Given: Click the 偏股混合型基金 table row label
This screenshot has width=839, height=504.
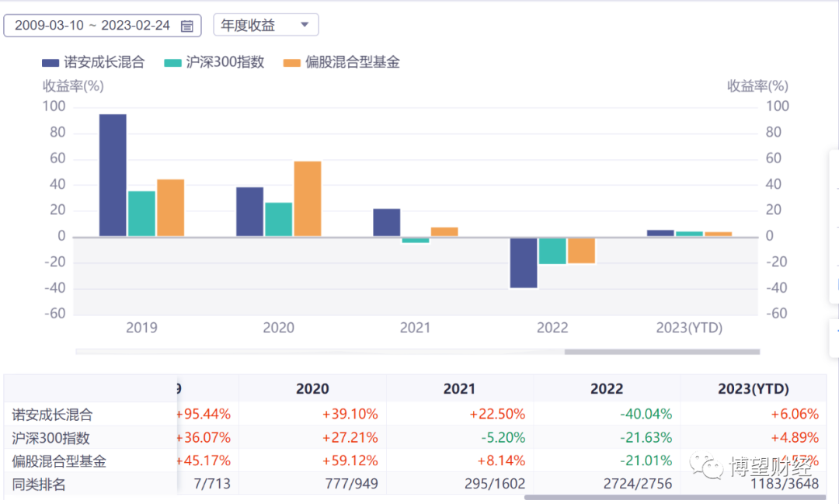Looking at the screenshot, I should [59, 461].
